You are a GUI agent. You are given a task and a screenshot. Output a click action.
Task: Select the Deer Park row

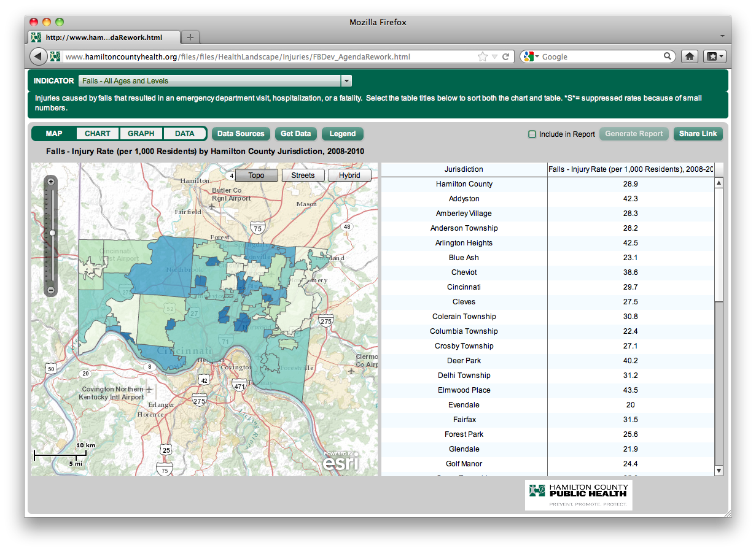pyautogui.click(x=548, y=361)
